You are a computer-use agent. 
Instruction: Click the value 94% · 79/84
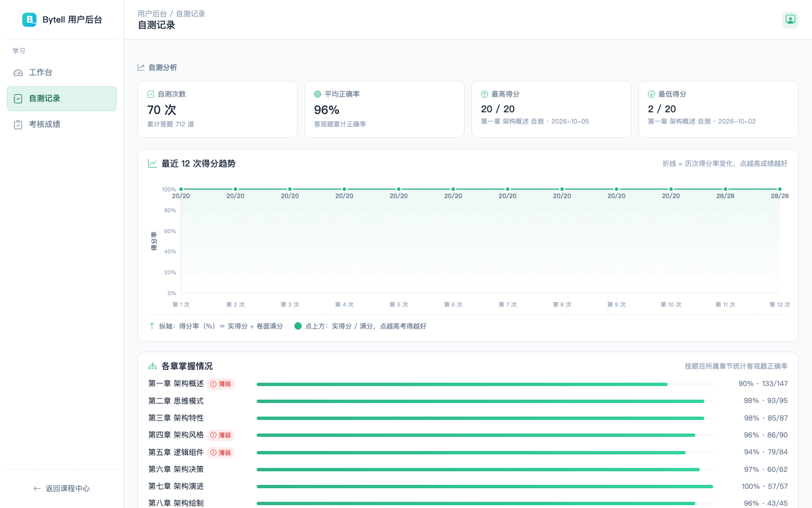[x=766, y=452]
